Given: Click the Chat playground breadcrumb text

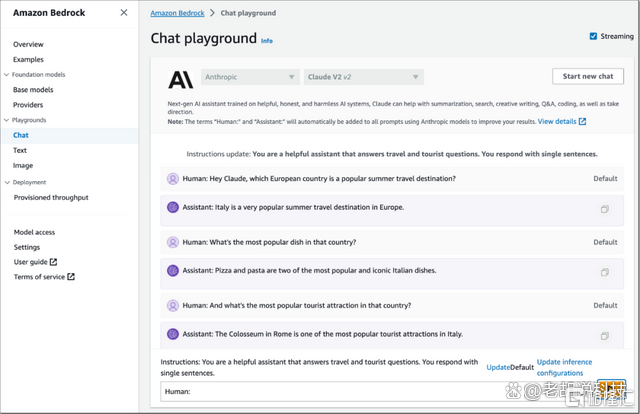Looking at the screenshot, I should (248, 13).
